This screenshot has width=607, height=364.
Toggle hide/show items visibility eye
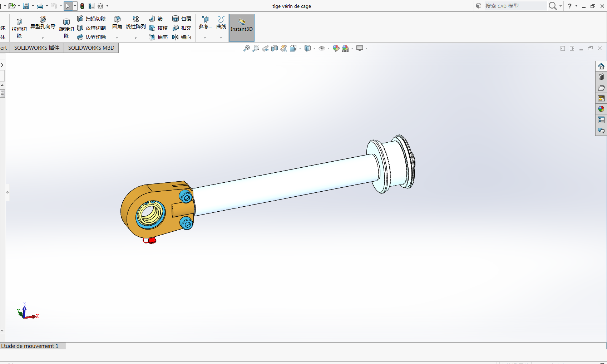(321, 48)
